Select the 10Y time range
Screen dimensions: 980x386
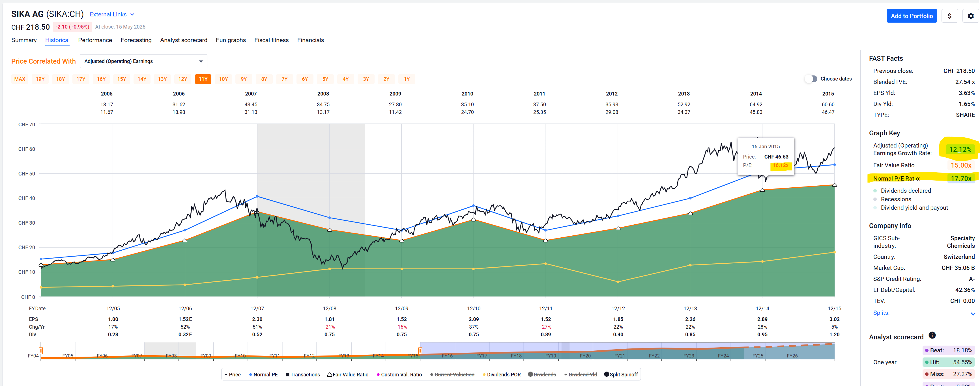pyautogui.click(x=223, y=79)
